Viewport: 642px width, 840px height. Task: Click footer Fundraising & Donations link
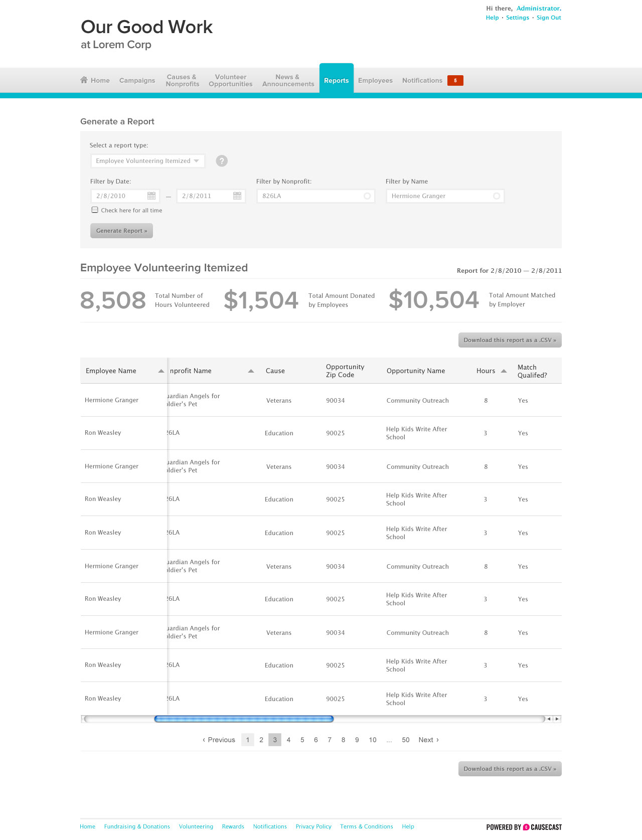point(137,826)
